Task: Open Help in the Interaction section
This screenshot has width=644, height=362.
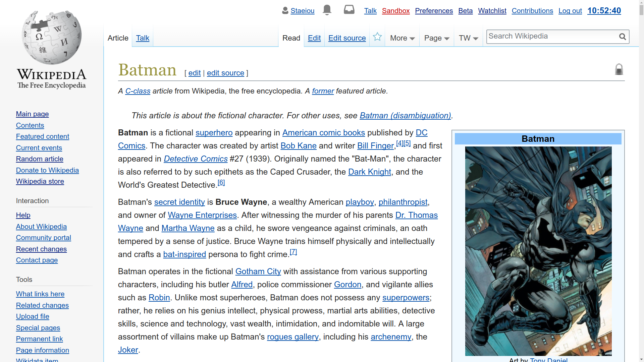Action: [x=23, y=215]
